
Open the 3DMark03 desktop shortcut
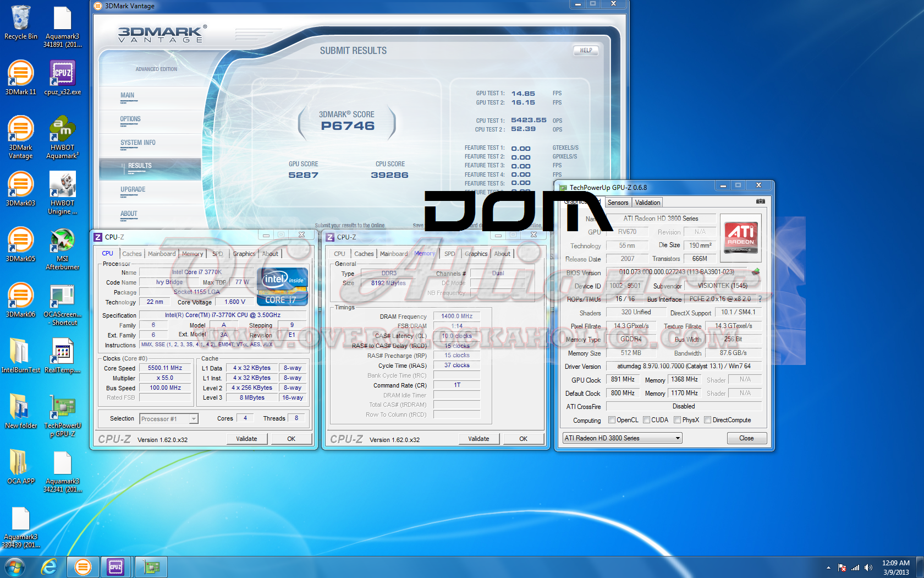pos(21,189)
